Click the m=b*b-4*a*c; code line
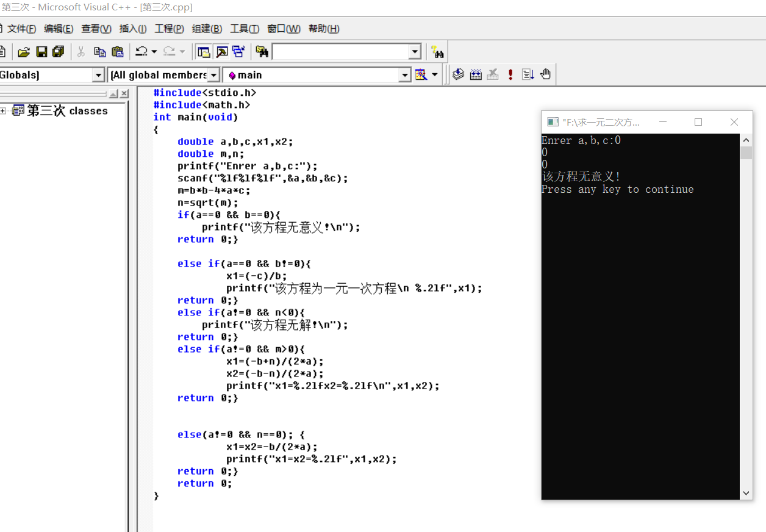This screenshot has width=766, height=532. [214, 190]
